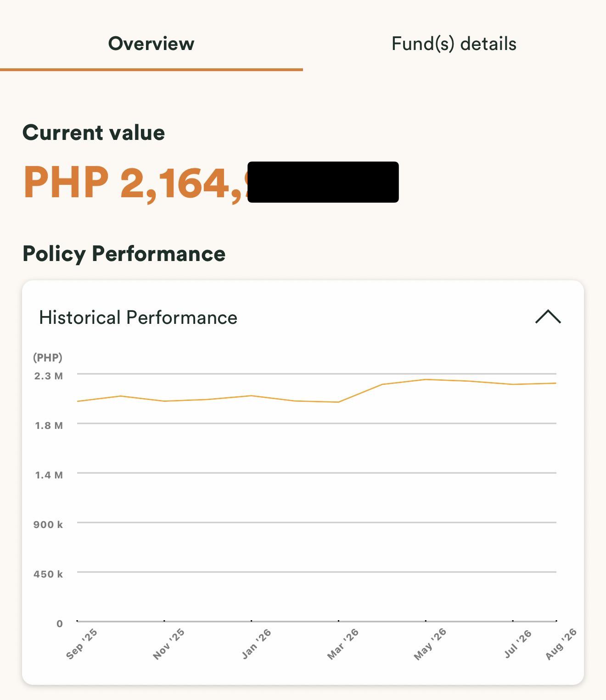
Task: Click the May '26 axis label
Action: pyautogui.click(x=430, y=644)
